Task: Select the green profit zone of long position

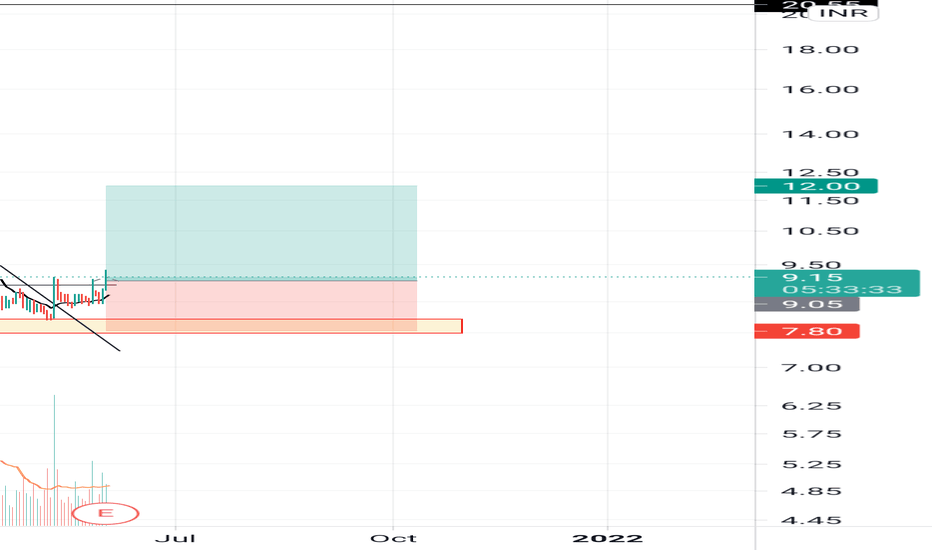Action: [x=262, y=231]
